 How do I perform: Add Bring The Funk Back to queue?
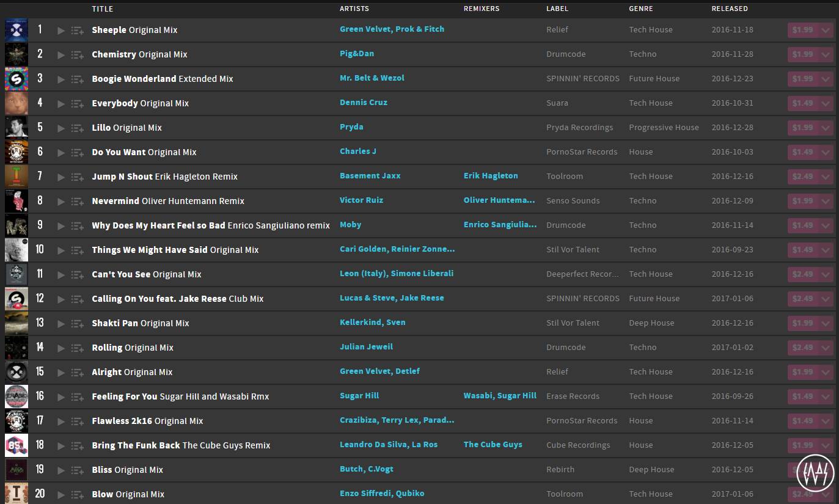pos(78,445)
